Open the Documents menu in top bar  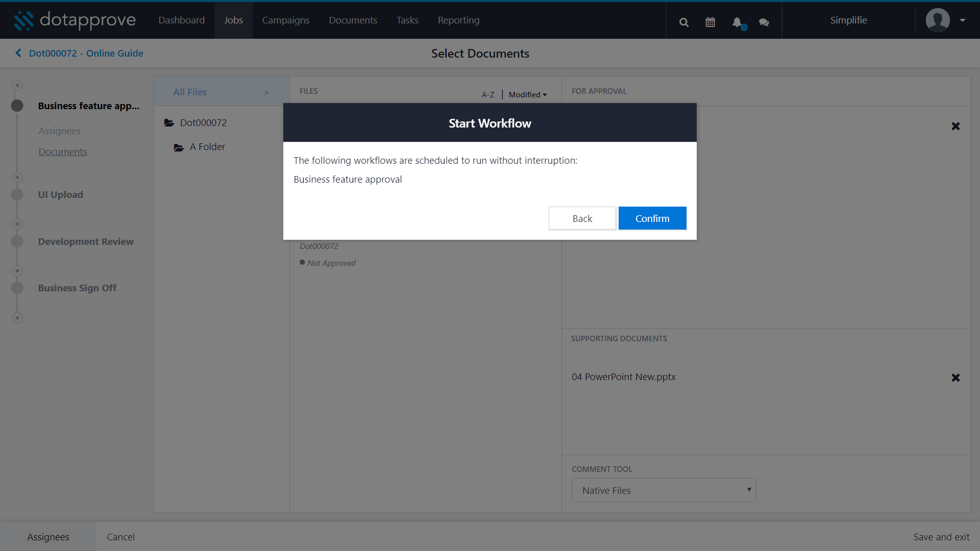[x=353, y=20]
